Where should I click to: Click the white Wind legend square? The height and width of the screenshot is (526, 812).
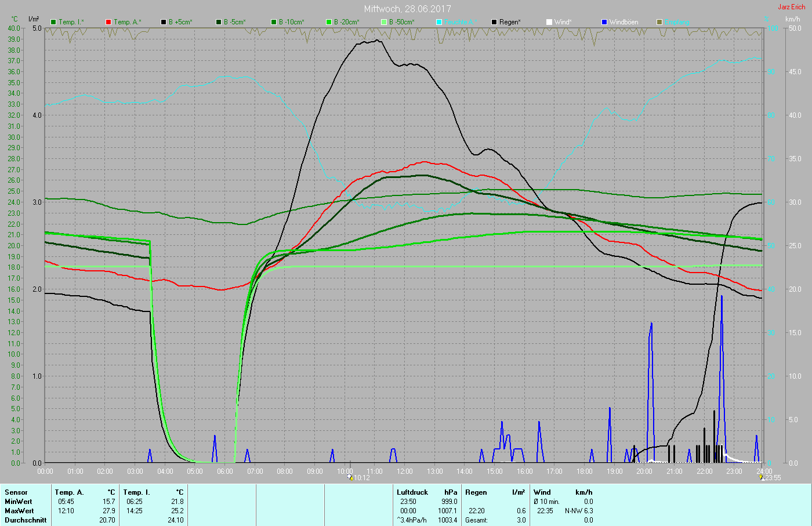pos(549,22)
